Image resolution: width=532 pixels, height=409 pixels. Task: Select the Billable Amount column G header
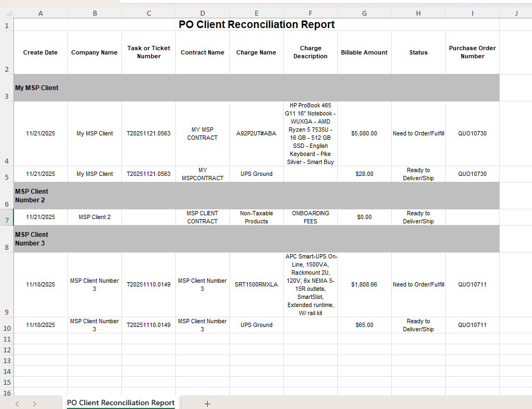(364, 12)
